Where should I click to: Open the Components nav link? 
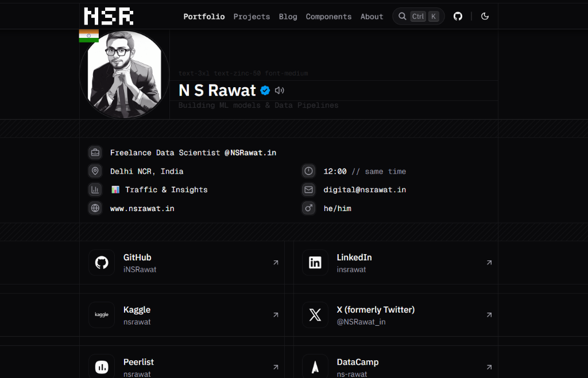(328, 17)
